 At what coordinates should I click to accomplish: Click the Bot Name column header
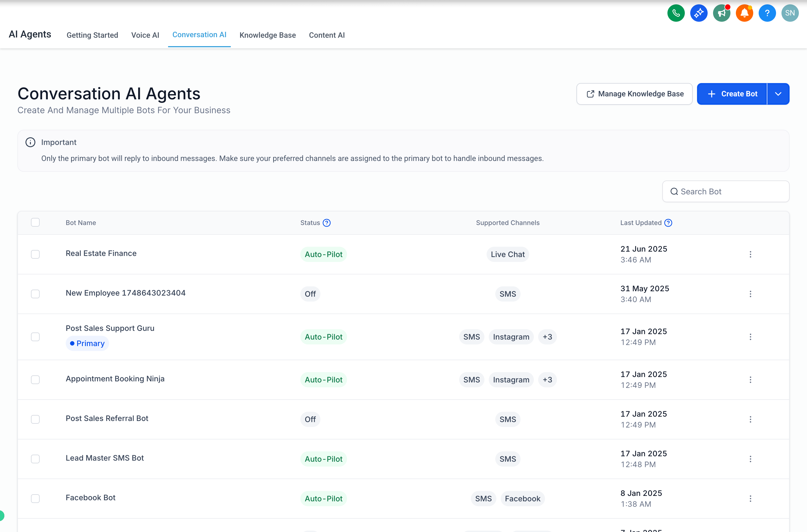81,223
